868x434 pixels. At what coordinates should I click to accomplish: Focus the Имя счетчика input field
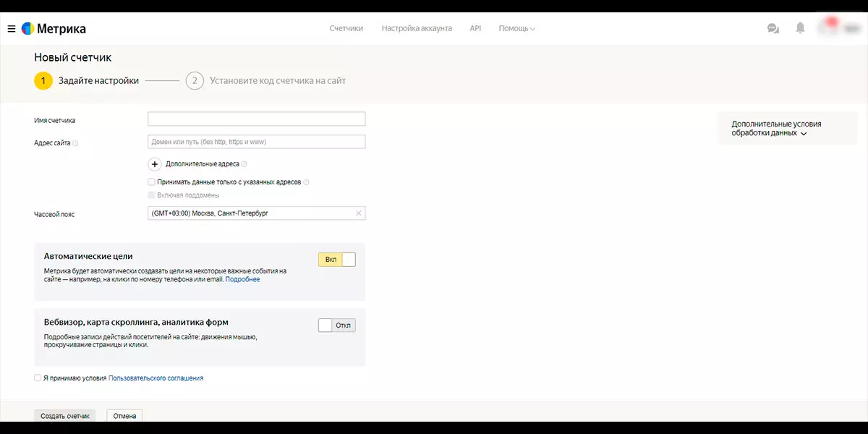click(x=257, y=119)
